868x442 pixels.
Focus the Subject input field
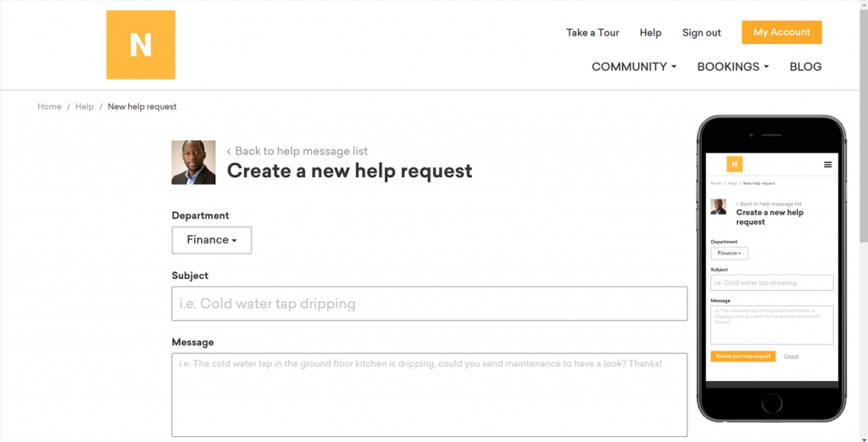tap(429, 304)
